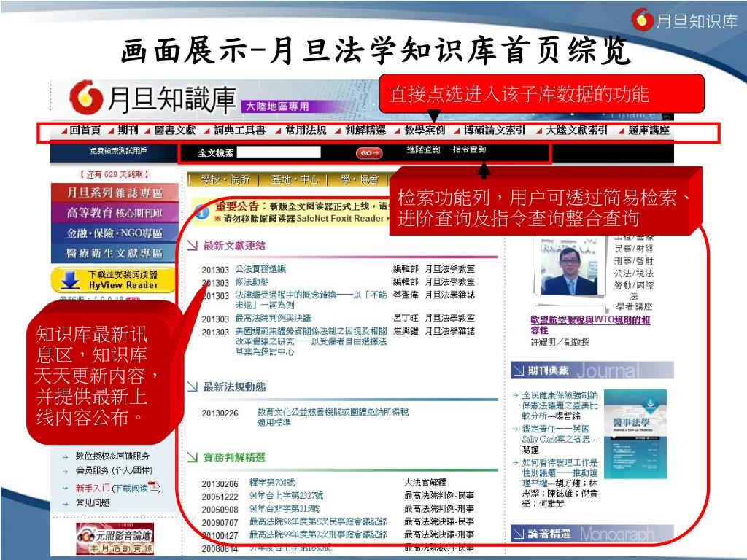Open the 最高法院判例與決議 article link

273,318
